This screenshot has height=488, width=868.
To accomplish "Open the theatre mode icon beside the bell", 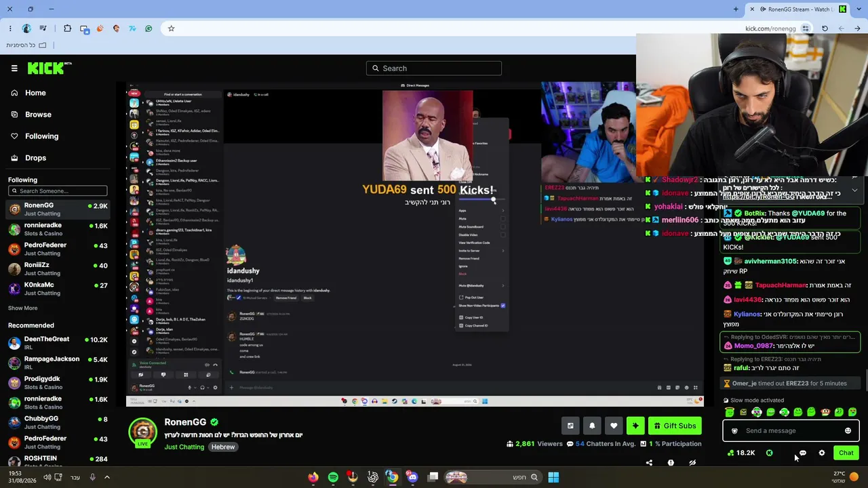I will [570, 426].
